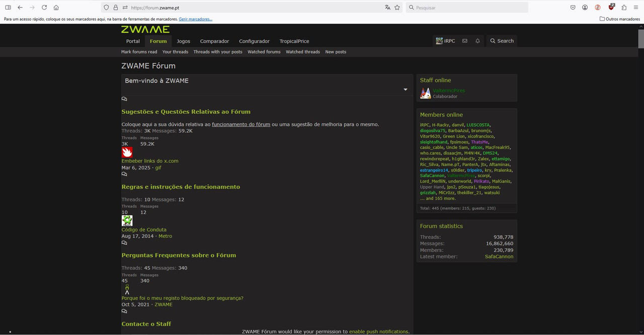Select the Forum tab

(158, 41)
